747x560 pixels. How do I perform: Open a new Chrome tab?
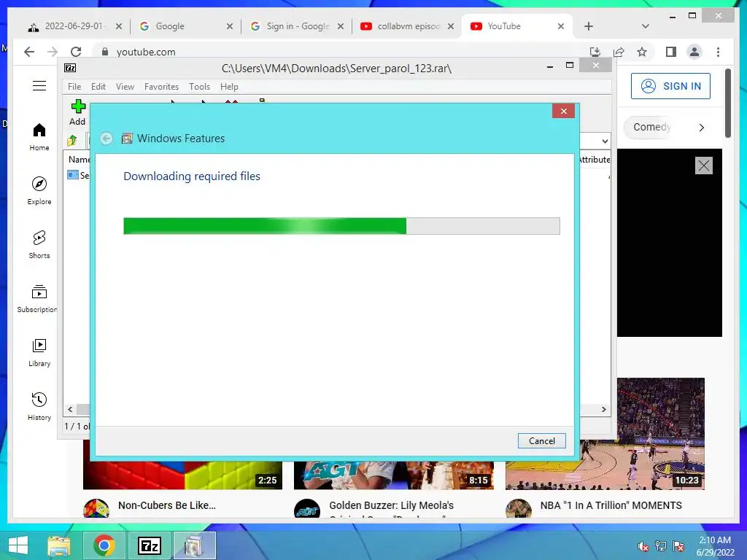589,26
